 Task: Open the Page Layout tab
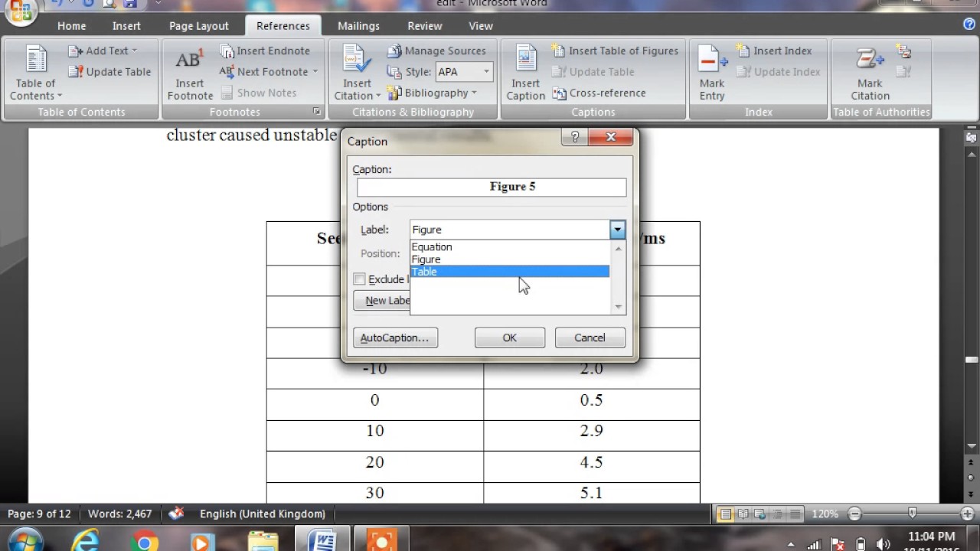[199, 25]
